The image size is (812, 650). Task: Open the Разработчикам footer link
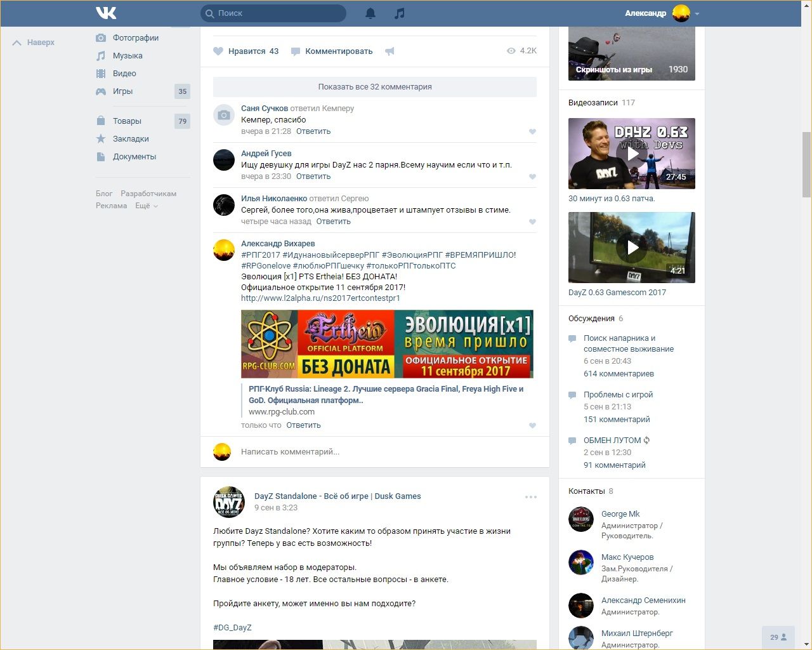click(x=148, y=194)
